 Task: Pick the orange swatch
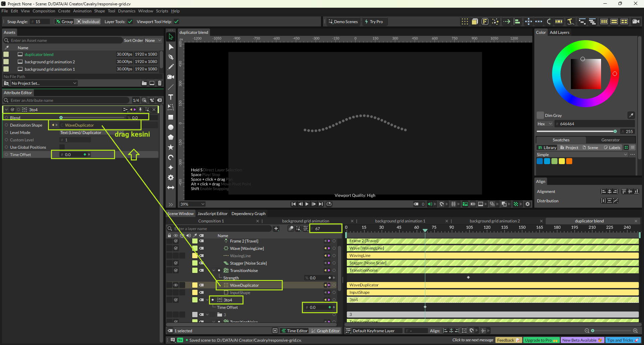pyautogui.click(x=569, y=161)
